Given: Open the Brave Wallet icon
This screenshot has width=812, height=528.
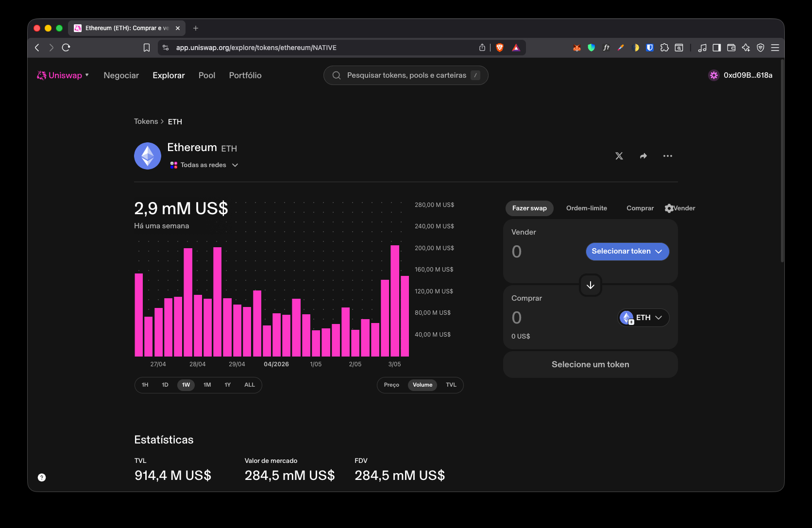Looking at the screenshot, I should click(731, 48).
